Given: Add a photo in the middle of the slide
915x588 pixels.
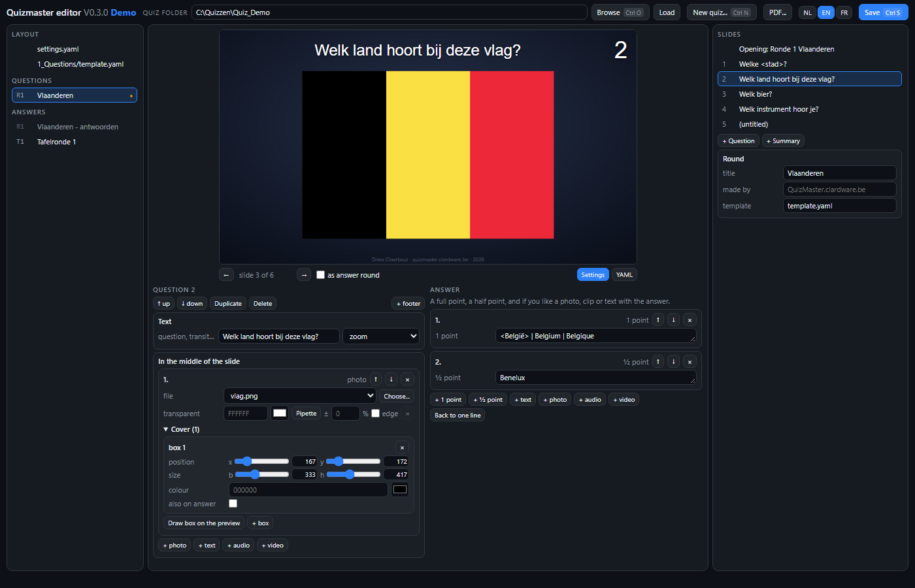Looking at the screenshot, I should [175, 546].
